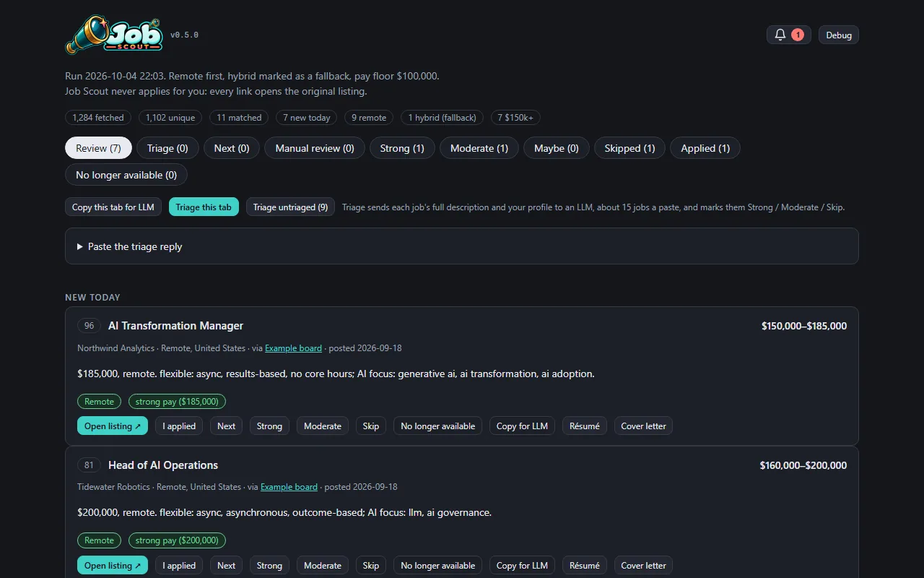
Task: Rate Head of AI Operations as Strong
Action: click(x=269, y=566)
